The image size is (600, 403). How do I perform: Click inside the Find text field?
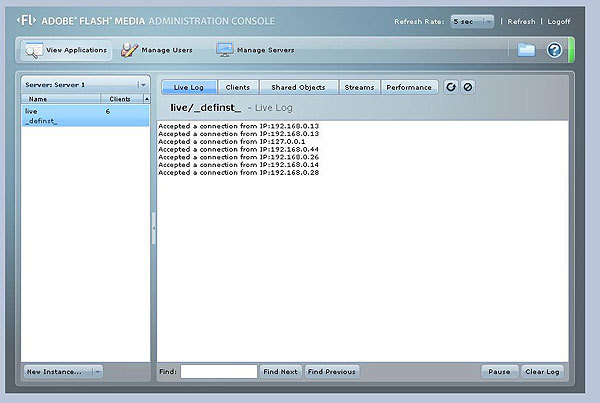(x=219, y=371)
